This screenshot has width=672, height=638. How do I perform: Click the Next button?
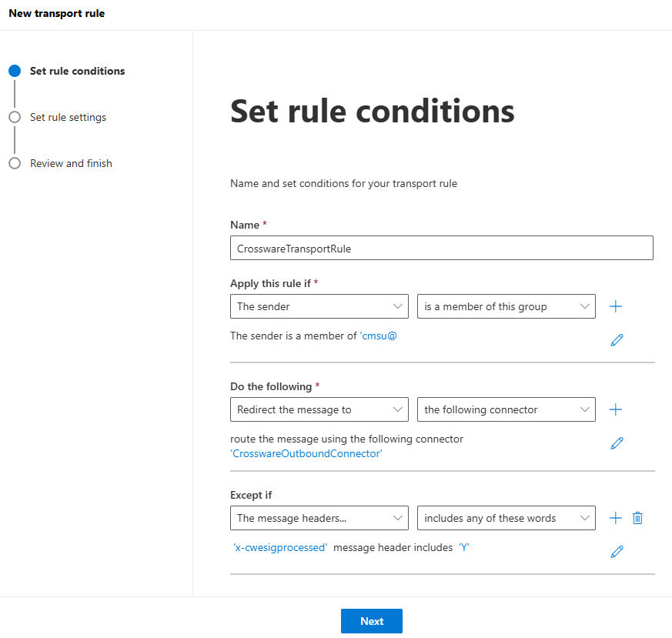(371, 621)
